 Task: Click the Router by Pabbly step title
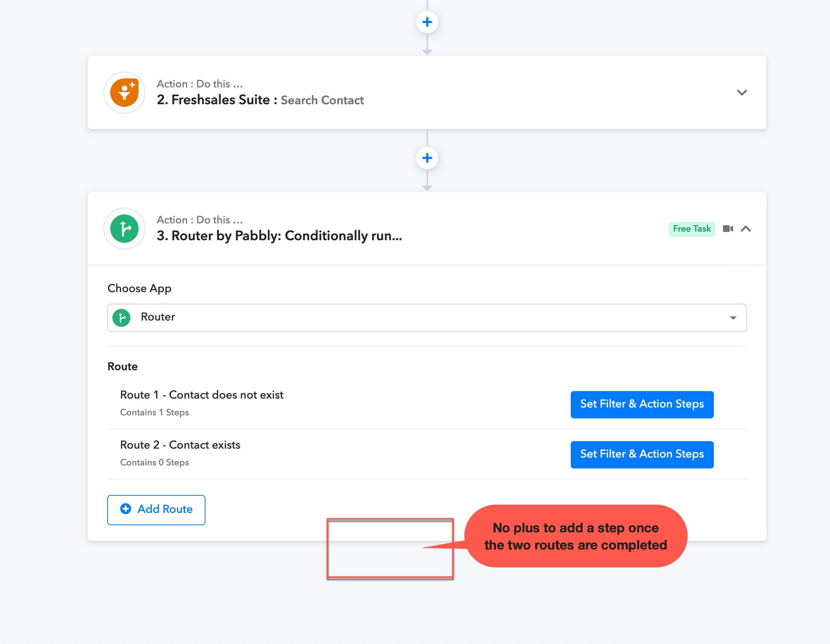pos(279,236)
